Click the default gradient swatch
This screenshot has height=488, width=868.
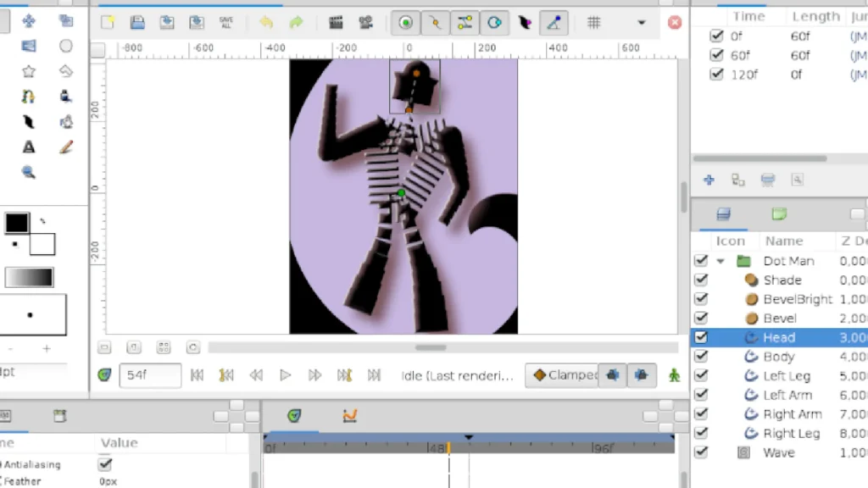tap(29, 277)
